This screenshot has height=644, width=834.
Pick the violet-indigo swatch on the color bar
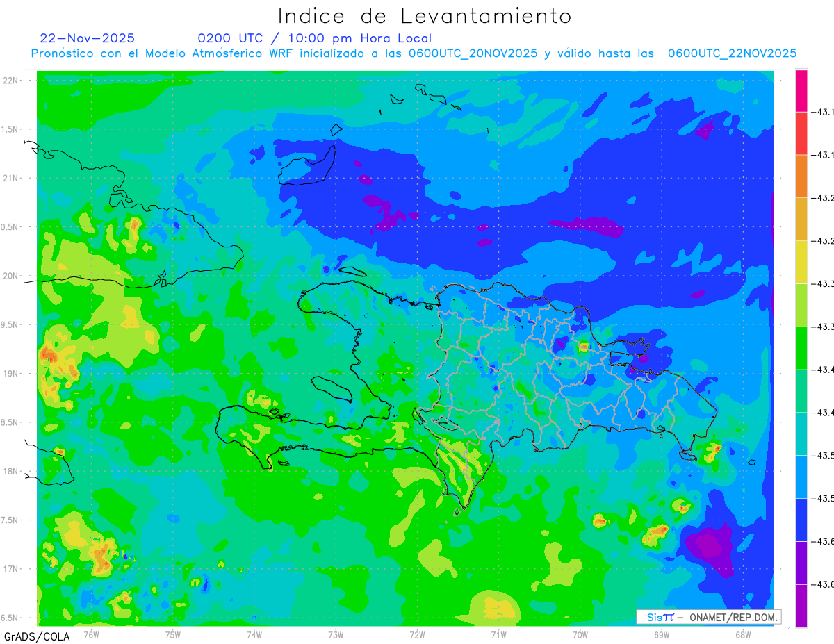[801, 563]
